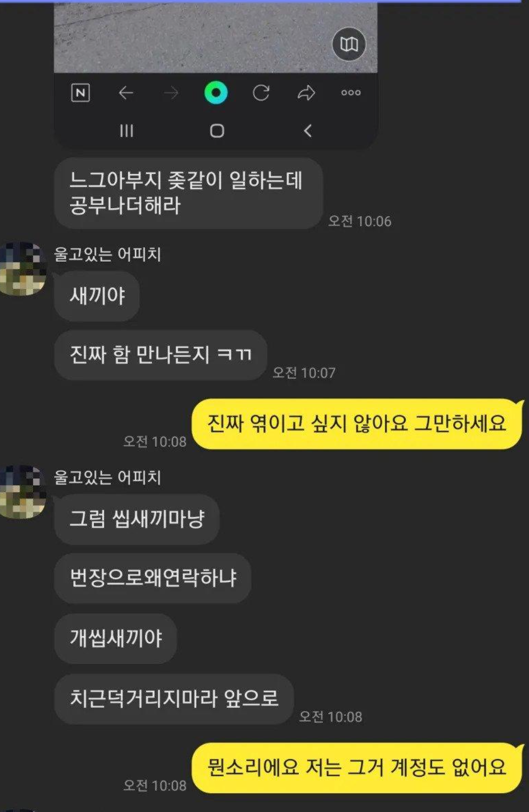Open recent apps with three-line nav button
529x812 pixels.
127,131
